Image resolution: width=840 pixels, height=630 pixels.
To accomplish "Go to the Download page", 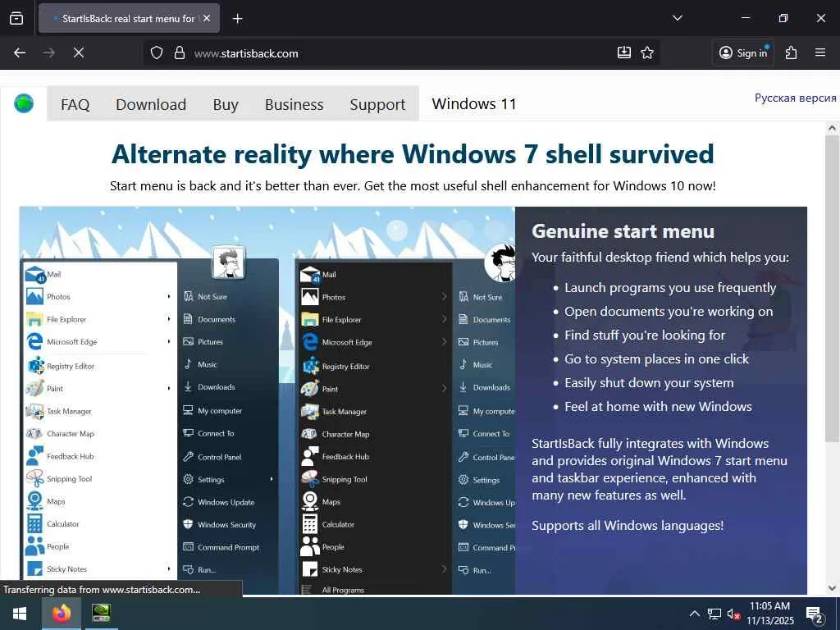I will click(151, 104).
